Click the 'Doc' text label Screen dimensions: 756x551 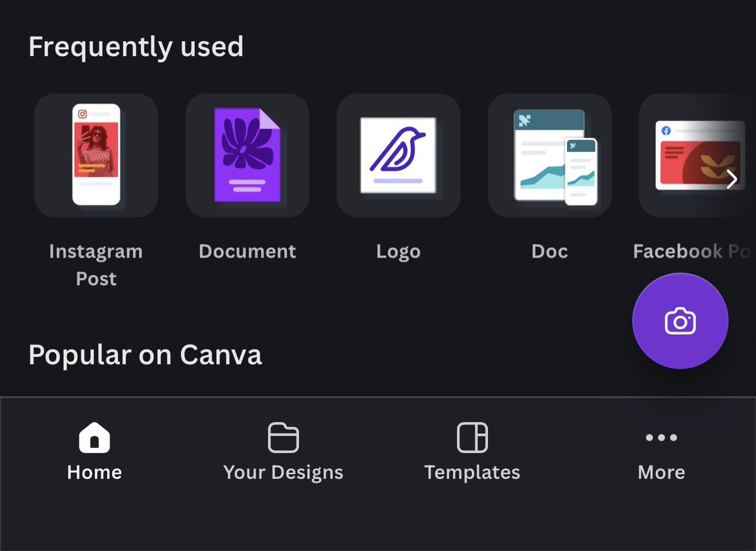click(x=549, y=251)
